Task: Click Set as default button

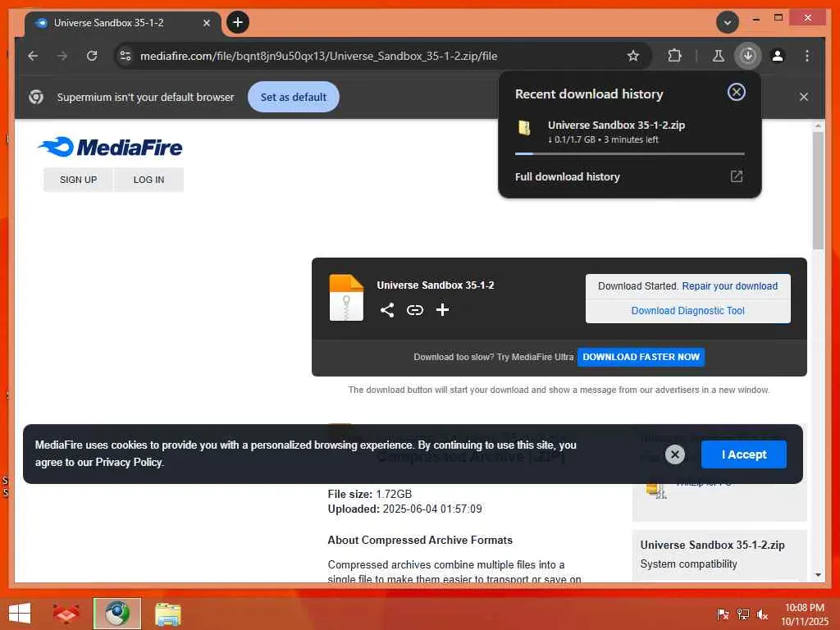Action: click(293, 97)
